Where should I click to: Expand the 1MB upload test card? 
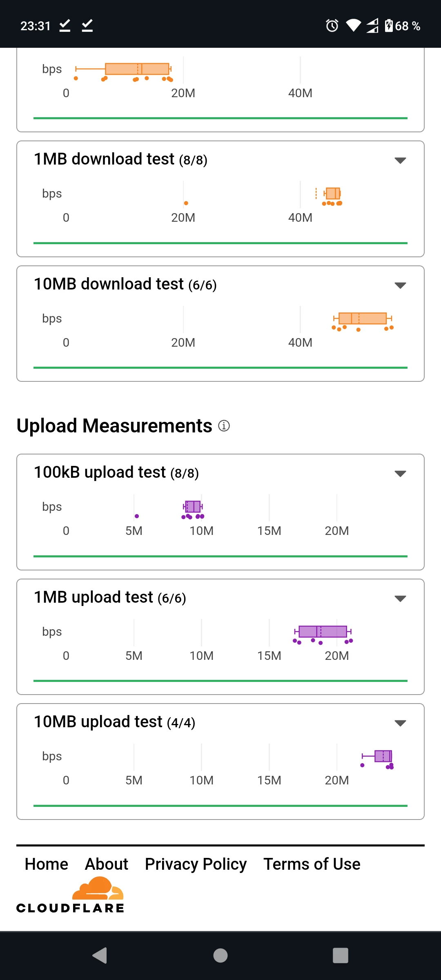[400, 598]
